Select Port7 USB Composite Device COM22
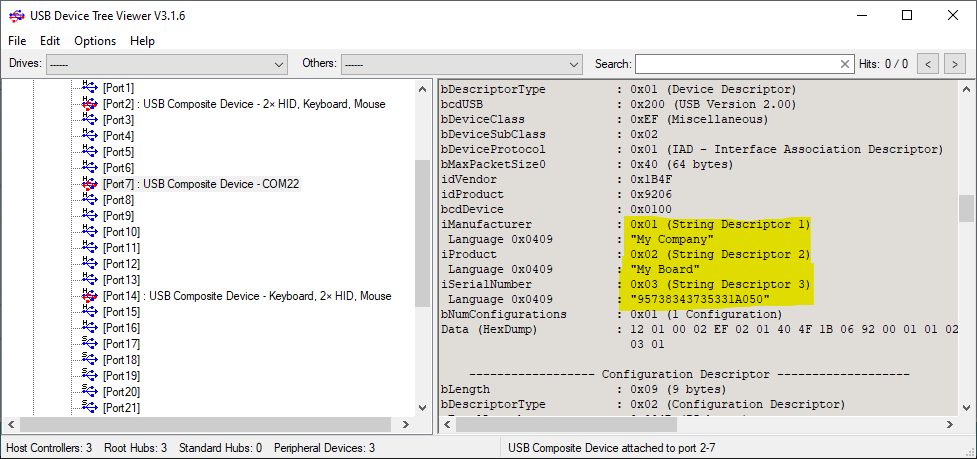This screenshot has height=459, width=977. 201,184
